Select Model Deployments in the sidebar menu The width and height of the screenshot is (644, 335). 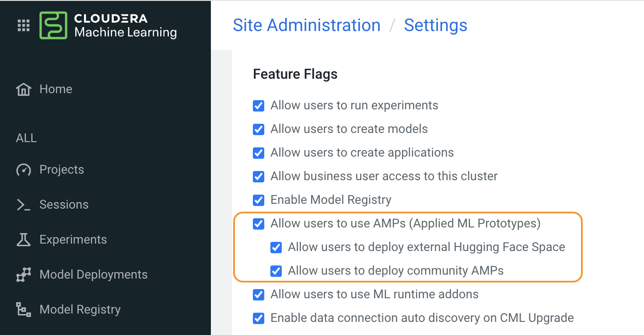click(x=94, y=274)
